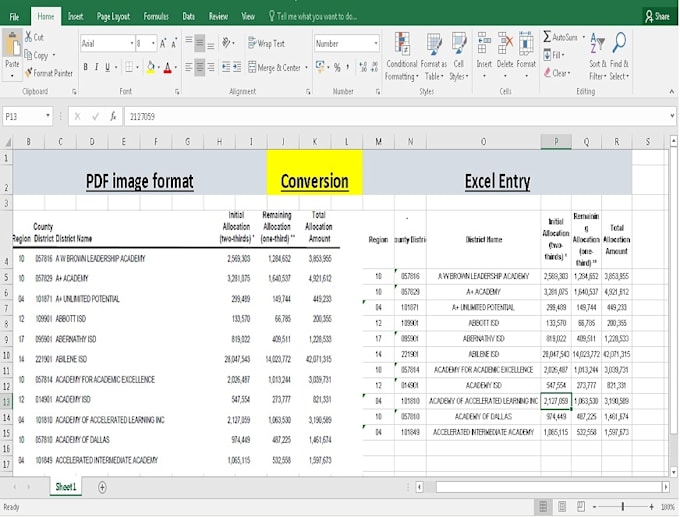Click Increase Decimal icon
The height and width of the screenshot is (517, 680).
(x=363, y=67)
